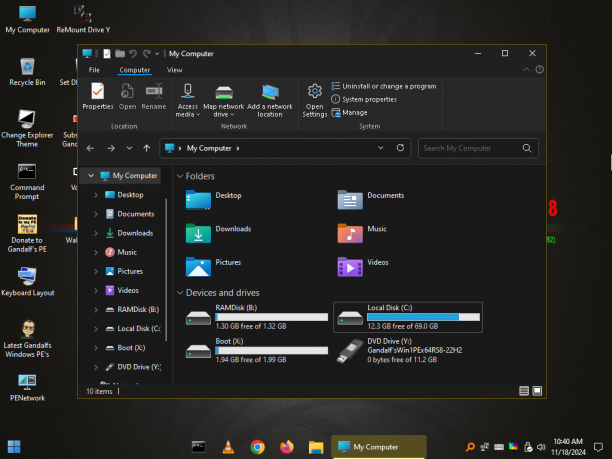Click Local Disk (C:) usage bar
Screen dimensions: 612x459
pyautogui.click(x=423, y=317)
